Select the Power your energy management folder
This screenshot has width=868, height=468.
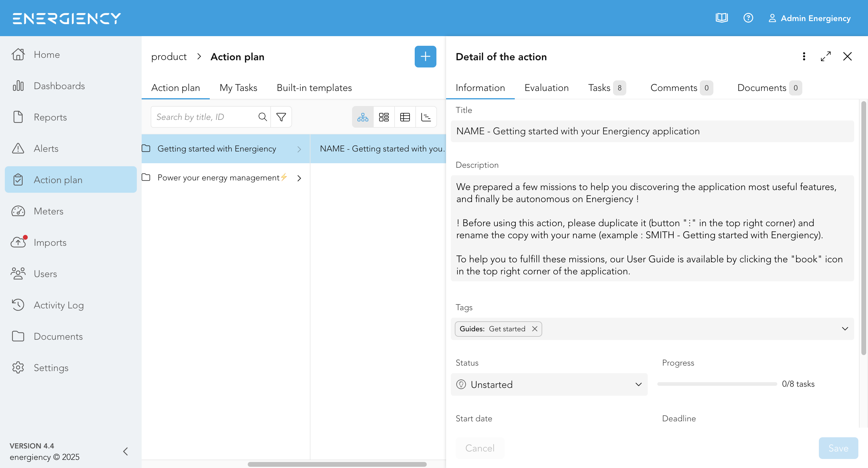225,177
